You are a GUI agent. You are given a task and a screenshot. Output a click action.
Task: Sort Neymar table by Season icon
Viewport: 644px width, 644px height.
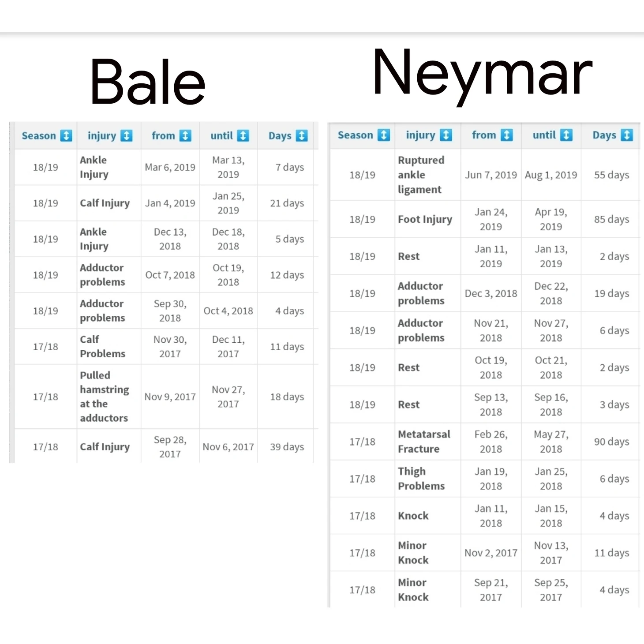(384, 135)
